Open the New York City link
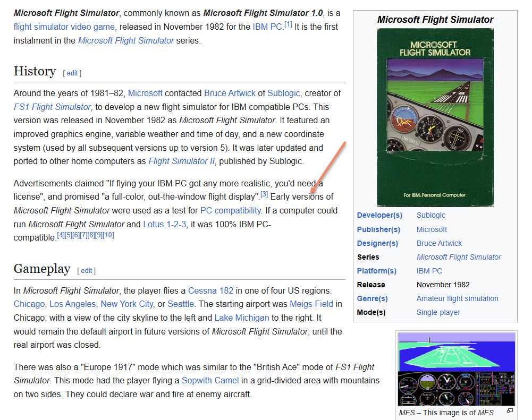This screenshot has width=532, height=420. (127, 304)
